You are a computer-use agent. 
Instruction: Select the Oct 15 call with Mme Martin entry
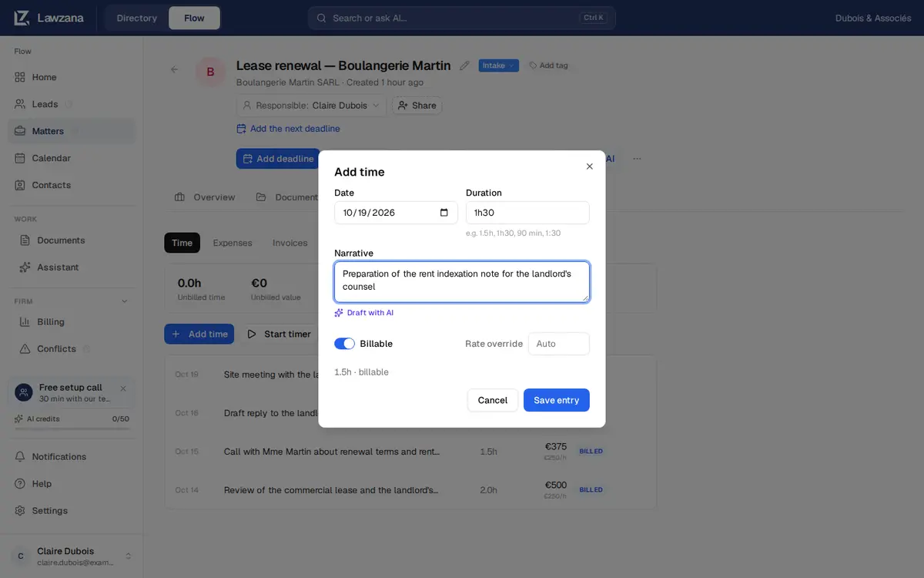tap(410, 452)
